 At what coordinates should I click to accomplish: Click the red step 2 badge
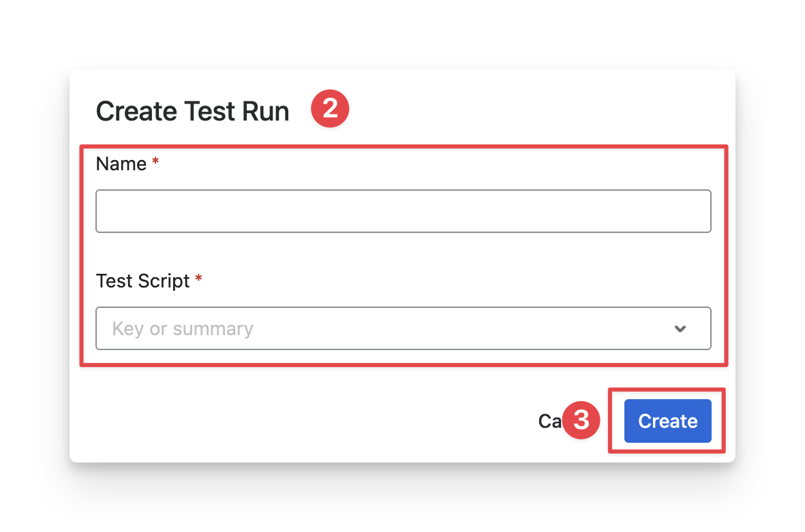(x=330, y=110)
